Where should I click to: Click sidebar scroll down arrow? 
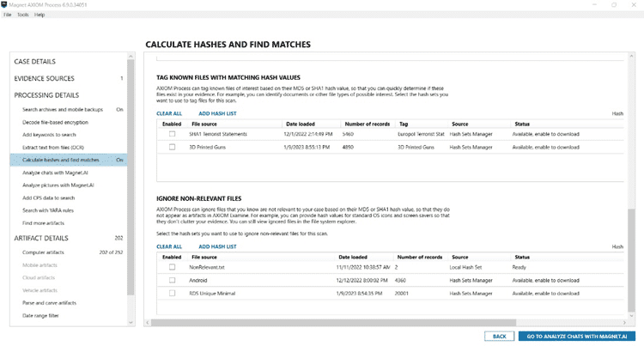click(x=131, y=323)
